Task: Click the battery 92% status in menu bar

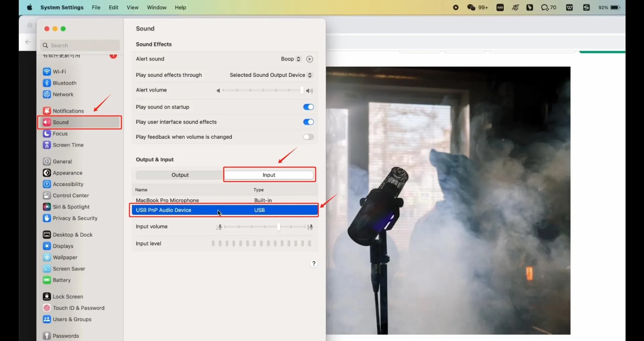Action: click(x=609, y=7)
